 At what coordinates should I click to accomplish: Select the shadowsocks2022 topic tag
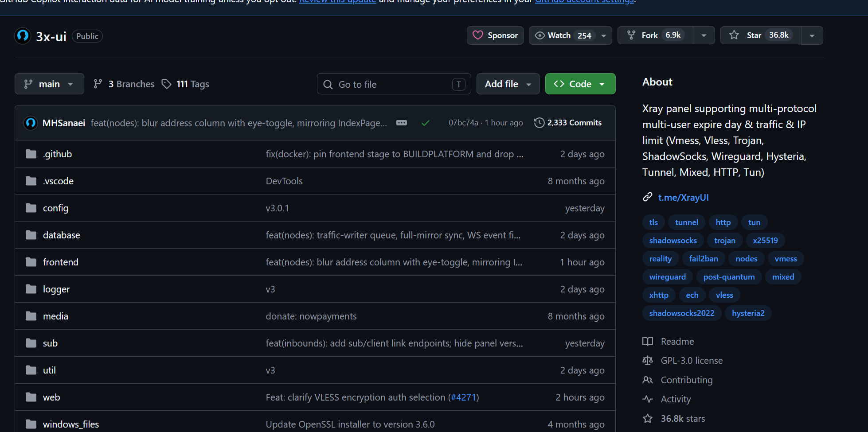(682, 313)
